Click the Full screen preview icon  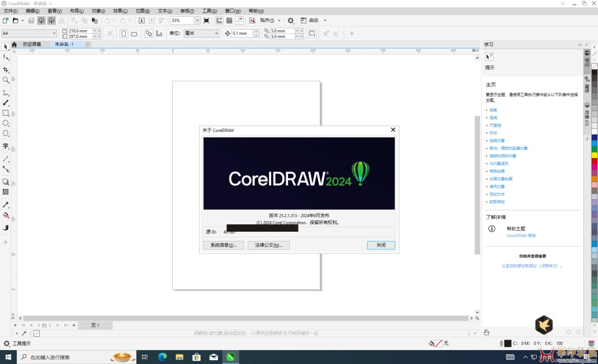[206, 20]
